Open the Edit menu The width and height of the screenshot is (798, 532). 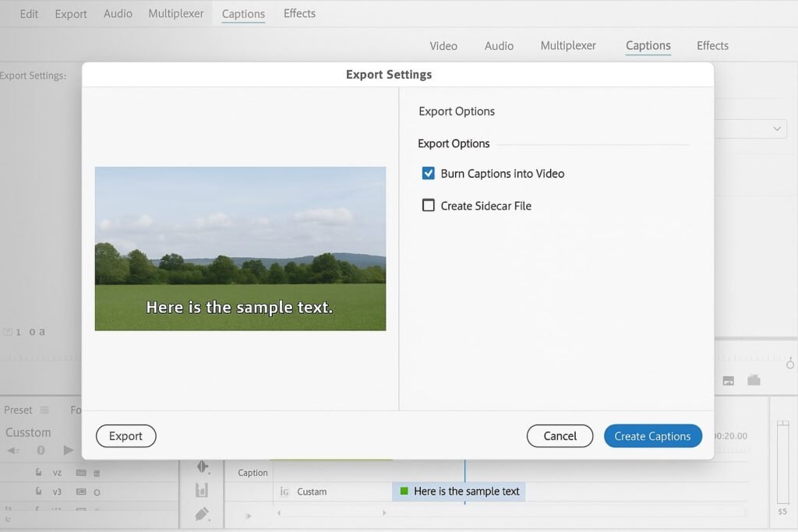[29, 14]
